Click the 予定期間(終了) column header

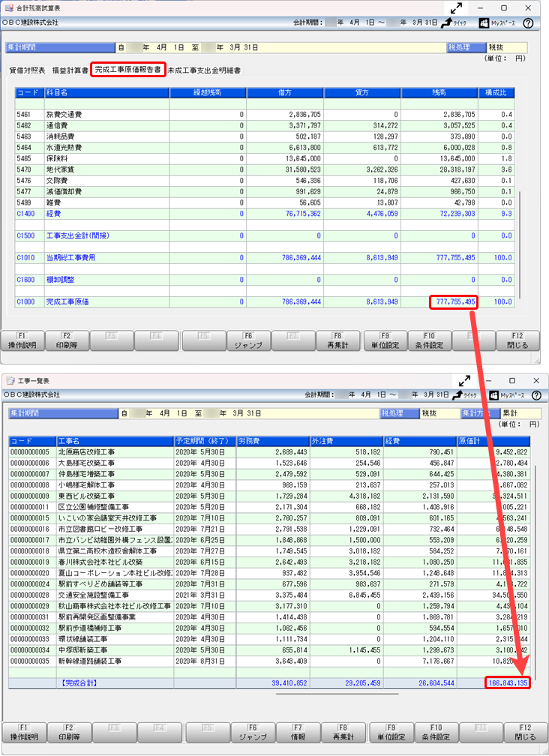click(x=205, y=441)
